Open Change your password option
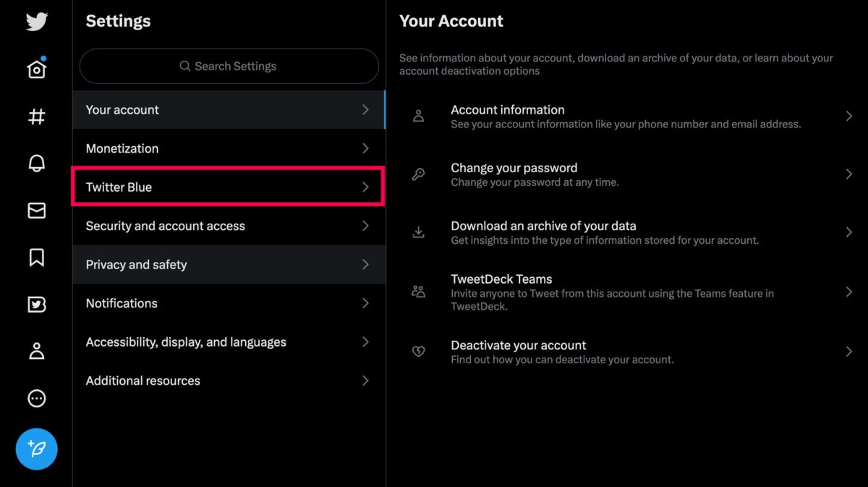The width and height of the screenshot is (868, 487). [x=627, y=174]
